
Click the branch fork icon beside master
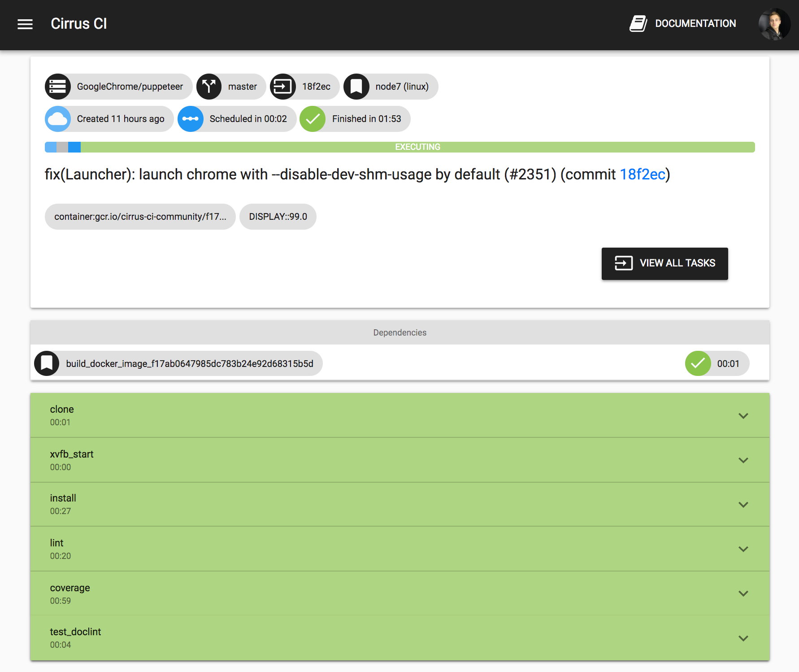point(209,87)
